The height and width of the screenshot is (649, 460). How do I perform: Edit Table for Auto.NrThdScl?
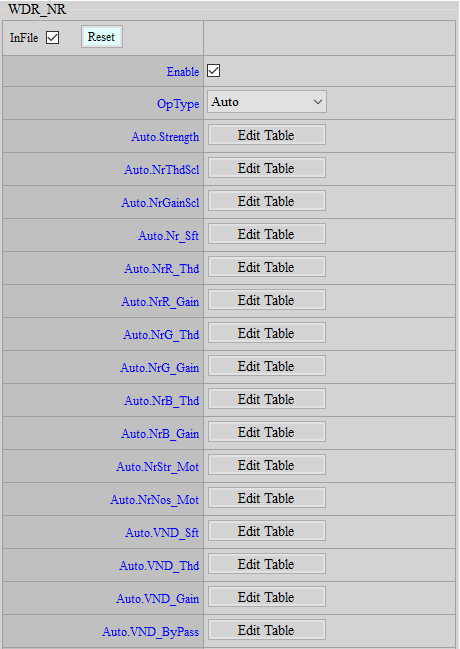267,168
